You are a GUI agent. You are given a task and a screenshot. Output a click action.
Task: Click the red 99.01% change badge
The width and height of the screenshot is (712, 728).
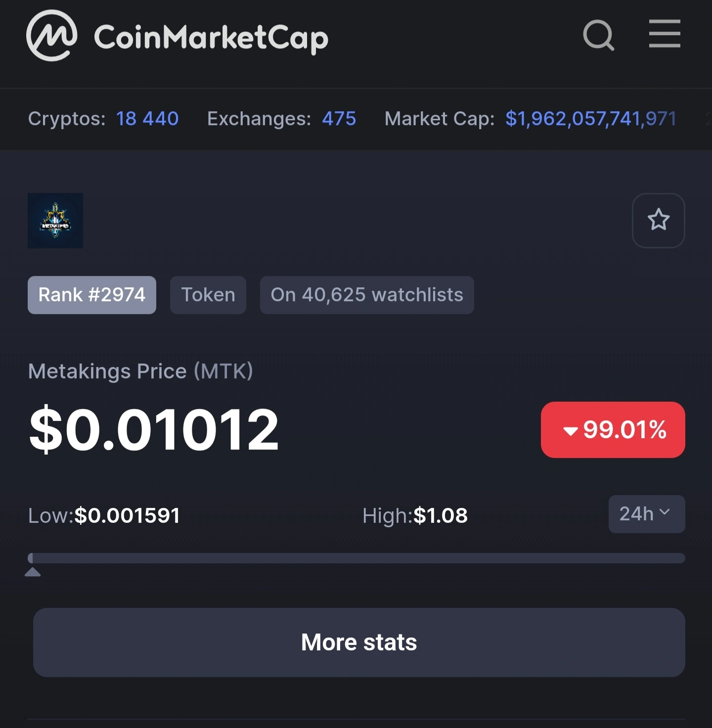(x=613, y=430)
